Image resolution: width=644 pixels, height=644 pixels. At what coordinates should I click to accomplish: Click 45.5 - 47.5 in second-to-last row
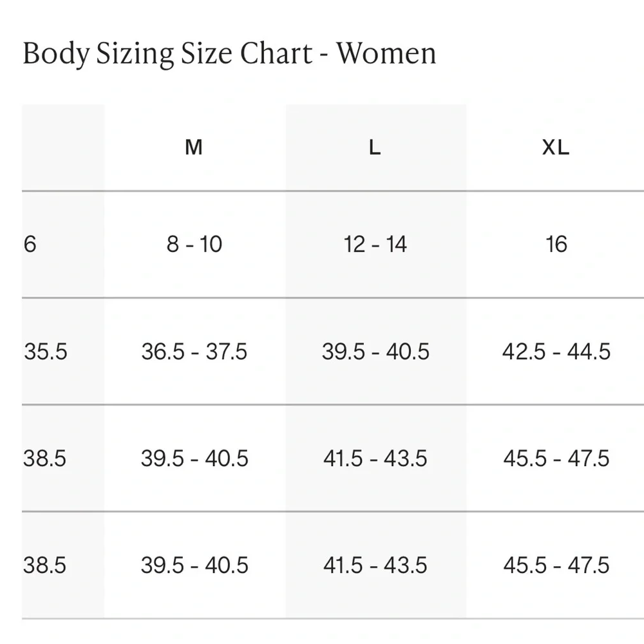(556, 459)
